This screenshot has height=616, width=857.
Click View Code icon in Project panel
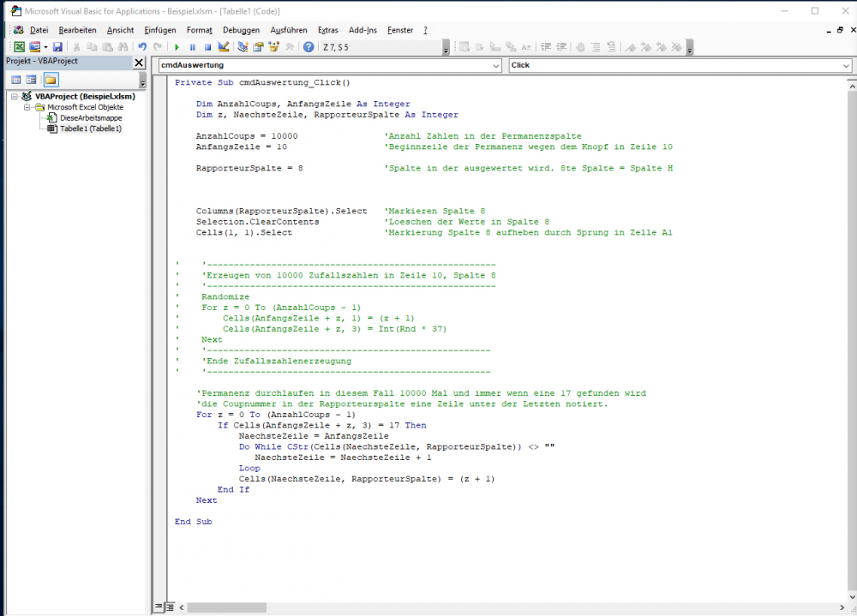coord(16,80)
